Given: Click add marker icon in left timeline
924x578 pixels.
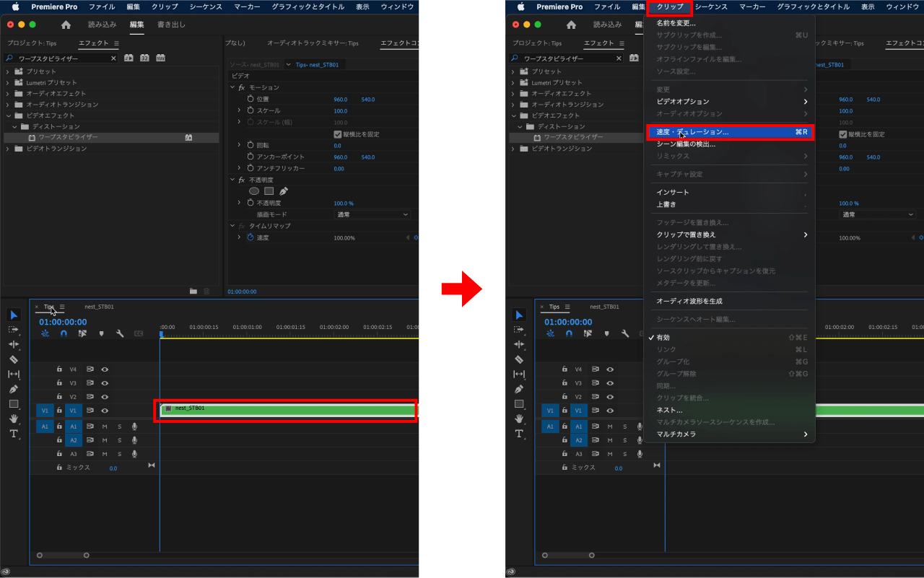Looking at the screenshot, I should [x=101, y=334].
